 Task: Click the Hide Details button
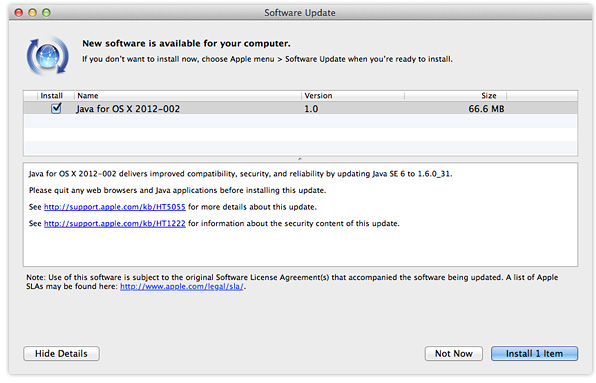(x=61, y=353)
